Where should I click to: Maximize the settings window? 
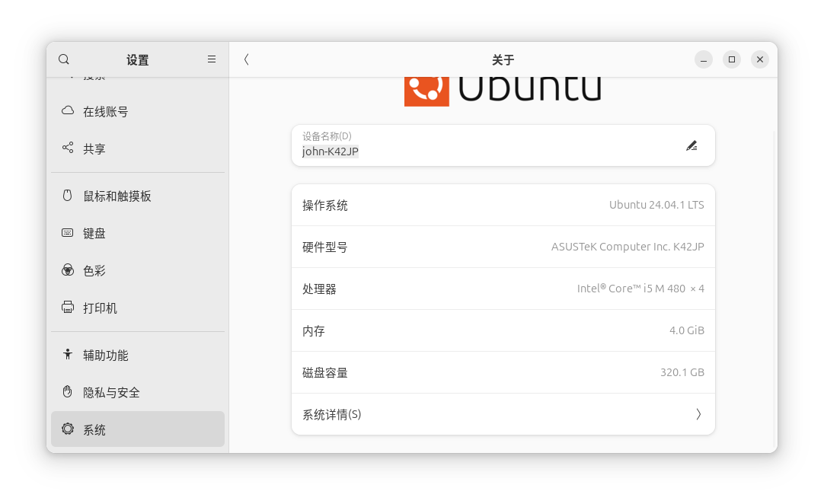point(732,59)
